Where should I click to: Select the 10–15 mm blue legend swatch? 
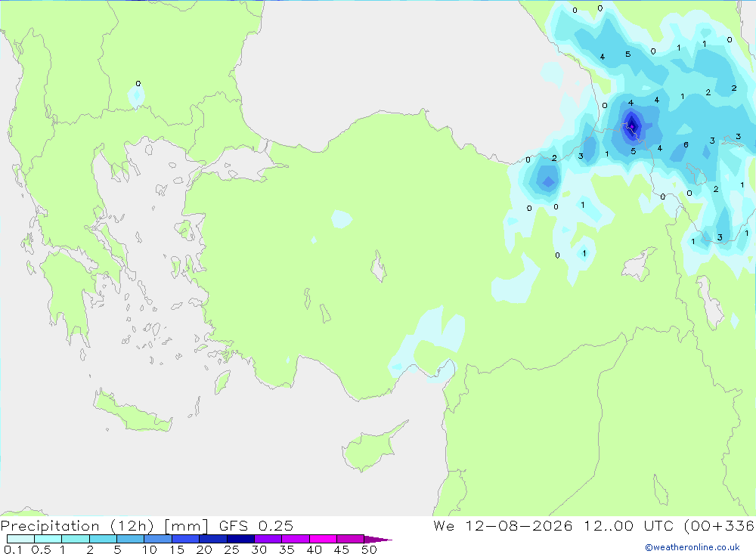[158, 539]
